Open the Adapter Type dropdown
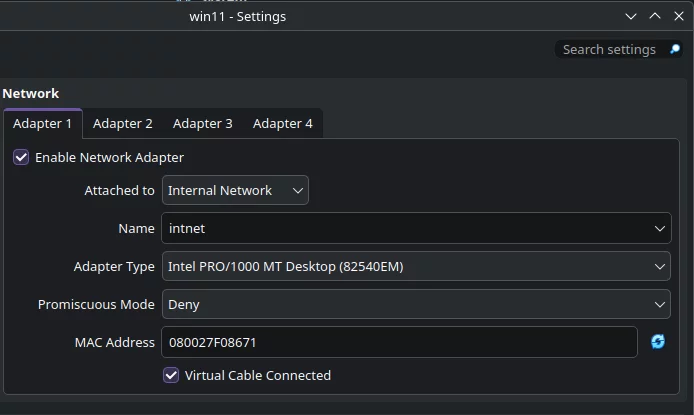This screenshot has width=694, height=415. 416,266
